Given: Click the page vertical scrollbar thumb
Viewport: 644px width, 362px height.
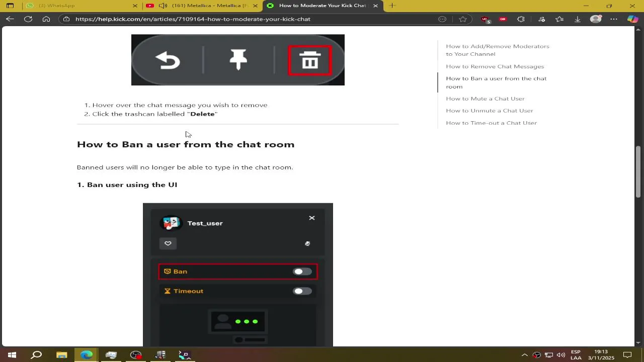Looking at the screenshot, I should pyautogui.click(x=638, y=171).
